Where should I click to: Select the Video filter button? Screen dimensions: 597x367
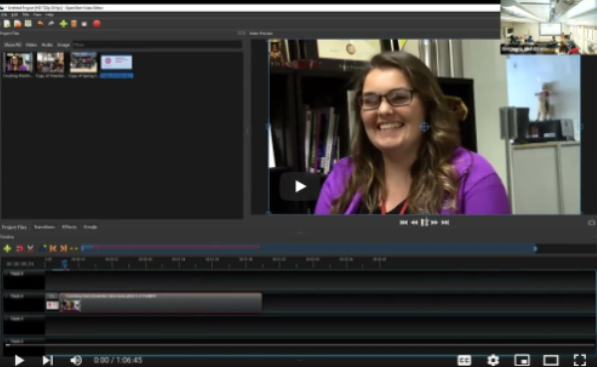pyautogui.click(x=31, y=45)
